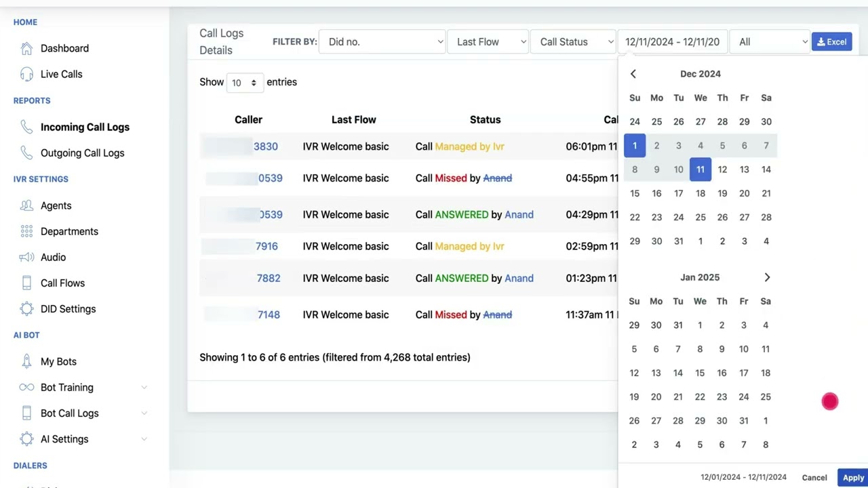Expand Bot Training submenu chevron
Screen dimensions: 868x488
point(144,387)
